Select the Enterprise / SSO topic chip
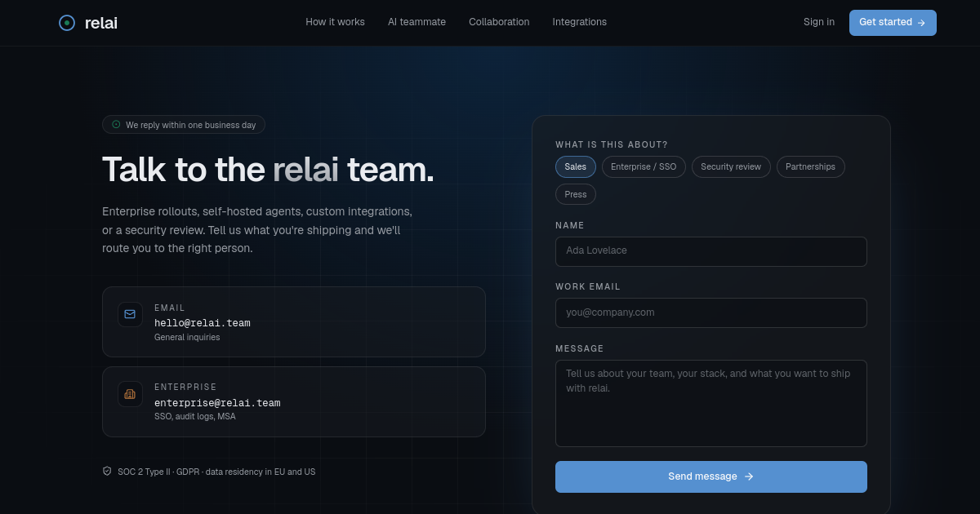Image resolution: width=980 pixels, height=514 pixels. [644, 166]
